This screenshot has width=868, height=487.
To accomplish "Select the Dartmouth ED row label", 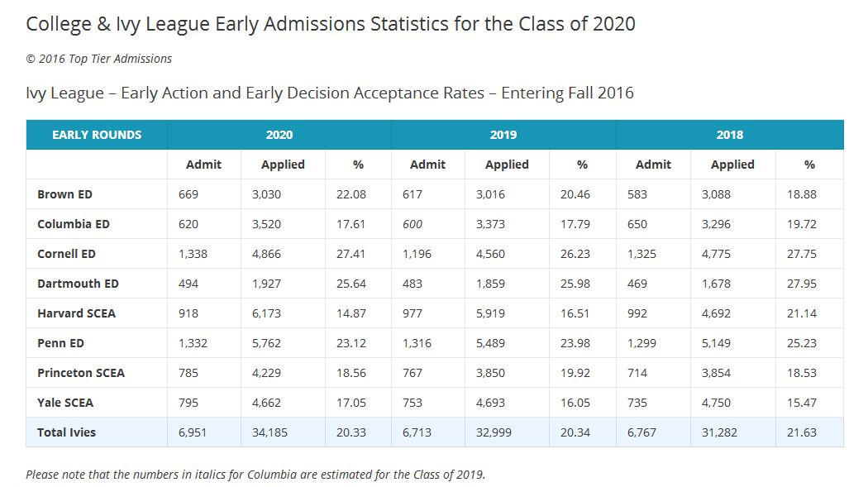I will coord(78,284).
